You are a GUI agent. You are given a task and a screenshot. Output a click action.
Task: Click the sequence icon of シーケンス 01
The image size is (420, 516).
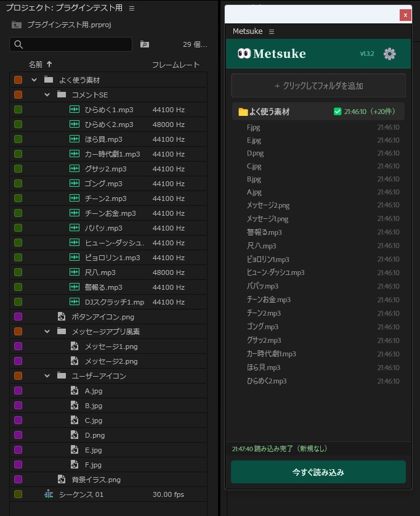[49, 494]
